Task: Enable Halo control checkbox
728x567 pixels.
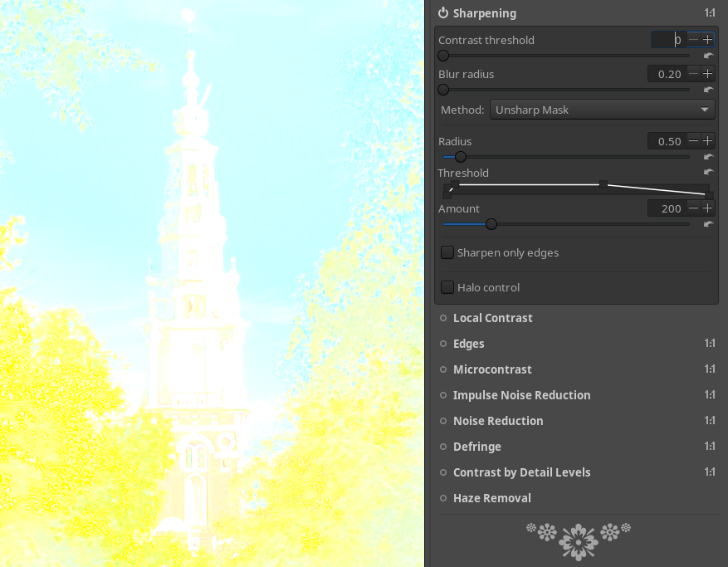Action: (447, 287)
